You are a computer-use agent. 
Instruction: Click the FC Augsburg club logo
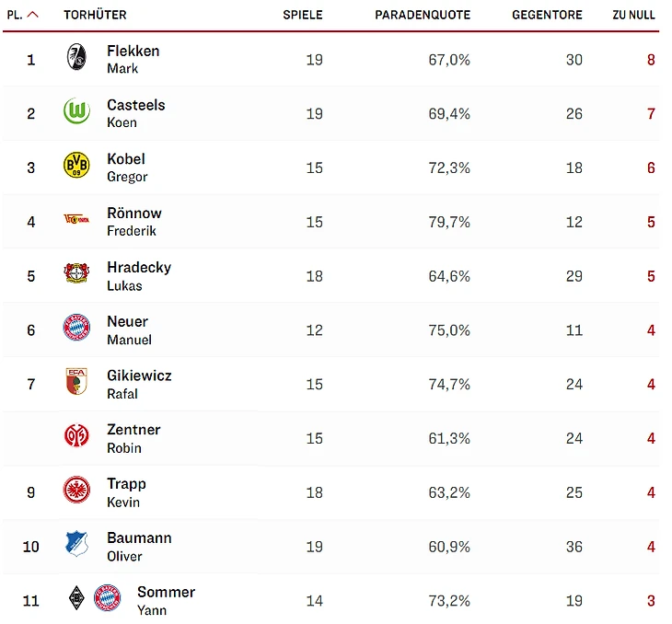pyautogui.click(x=76, y=383)
